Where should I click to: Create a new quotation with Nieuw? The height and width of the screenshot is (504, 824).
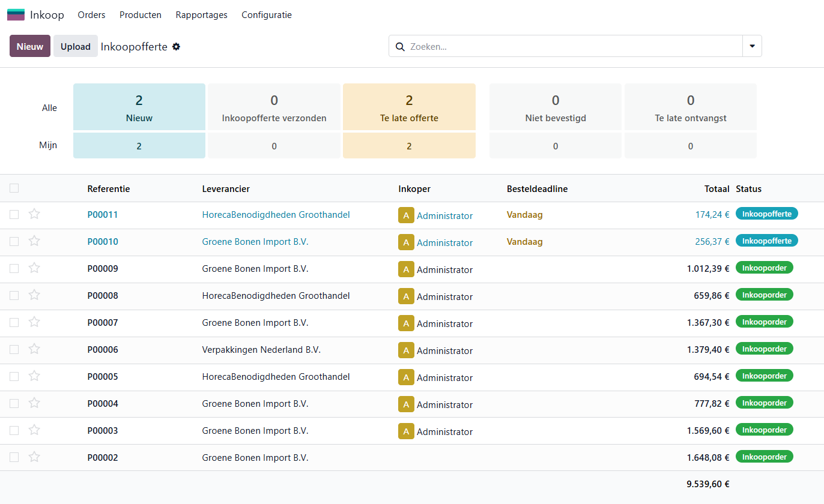pos(30,46)
